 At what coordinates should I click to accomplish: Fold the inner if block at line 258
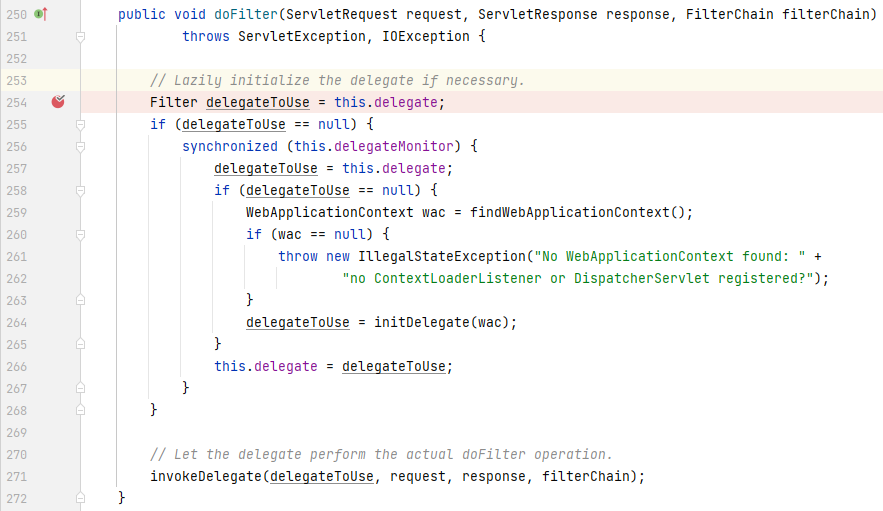[x=81, y=190]
